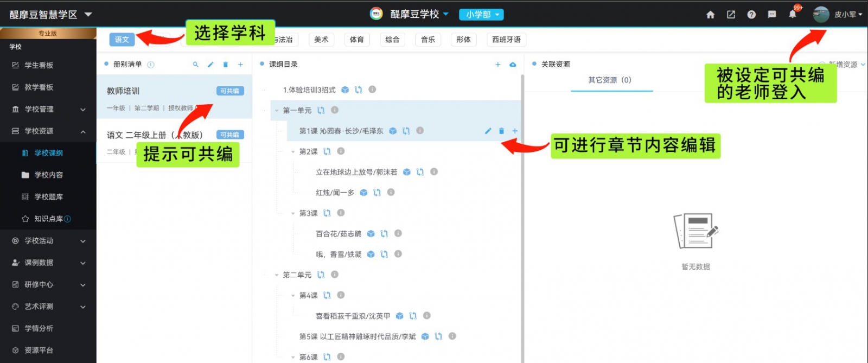Open the 小学部 dropdown
The width and height of the screenshot is (868, 363).
(x=481, y=15)
